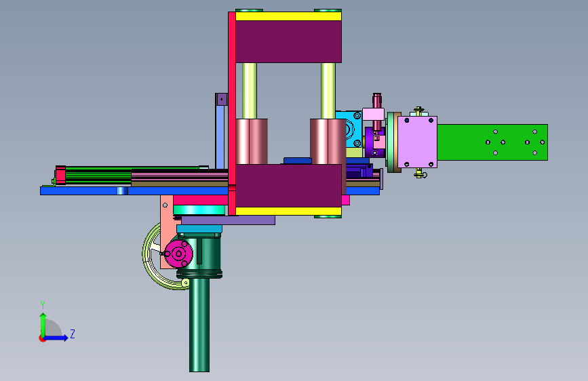Select the green ribbed horizontal cylinder
Image resolution: width=588 pixels, height=381 pixels.
coord(98,175)
